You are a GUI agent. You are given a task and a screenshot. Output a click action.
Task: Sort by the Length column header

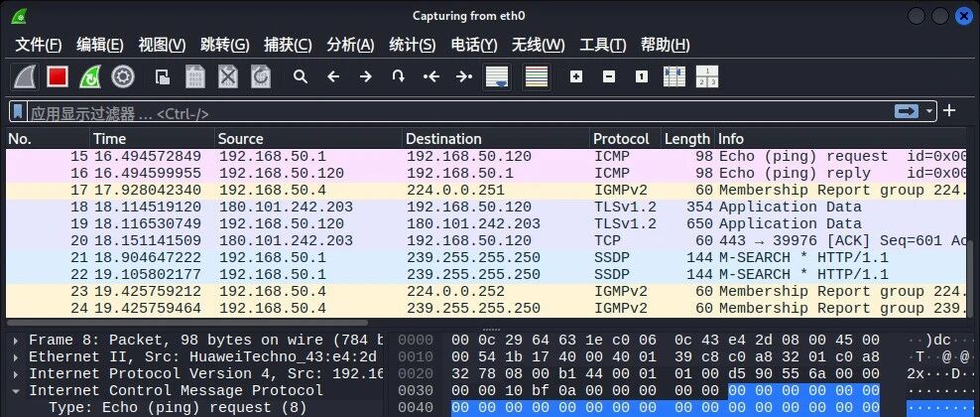687,139
